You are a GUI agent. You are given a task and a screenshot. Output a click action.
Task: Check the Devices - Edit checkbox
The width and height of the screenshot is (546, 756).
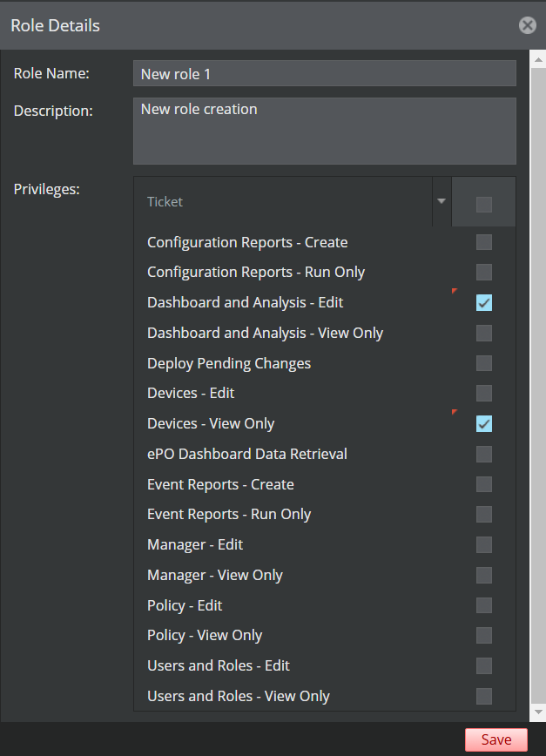click(484, 394)
